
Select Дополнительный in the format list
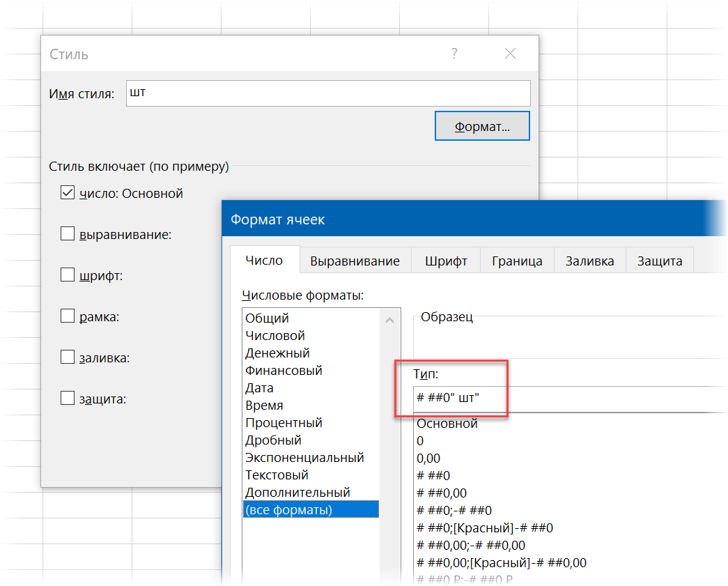tap(311, 492)
